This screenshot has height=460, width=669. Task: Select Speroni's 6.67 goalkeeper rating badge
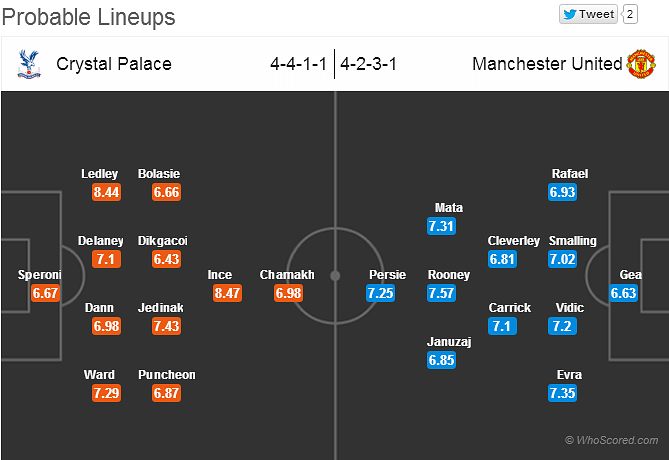pyautogui.click(x=45, y=293)
